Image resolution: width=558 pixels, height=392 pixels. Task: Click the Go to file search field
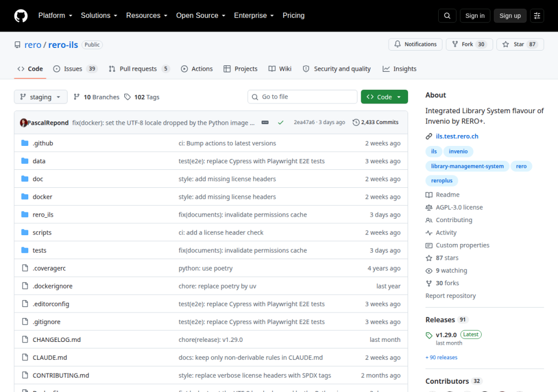302,97
